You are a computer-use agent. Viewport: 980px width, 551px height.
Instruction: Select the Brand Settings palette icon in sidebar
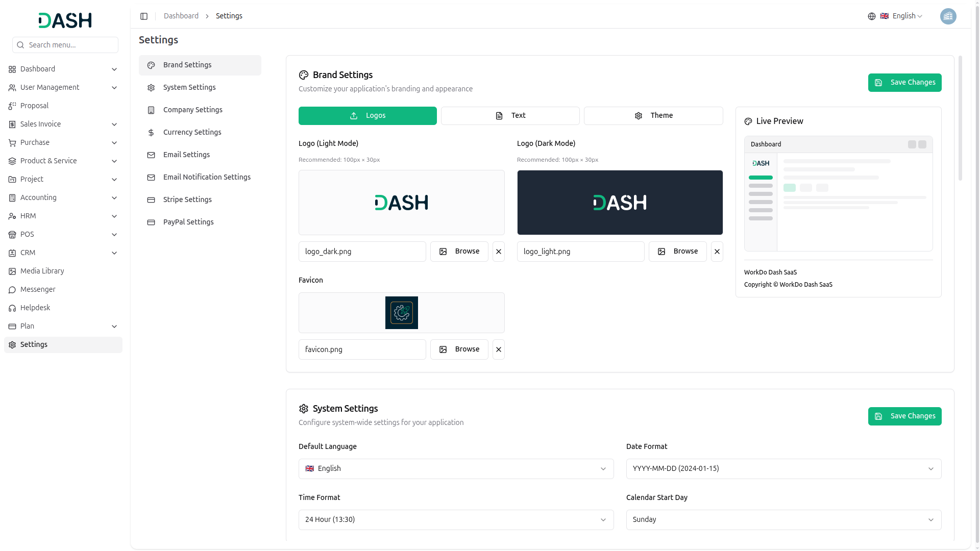pyautogui.click(x=151, y=65)
